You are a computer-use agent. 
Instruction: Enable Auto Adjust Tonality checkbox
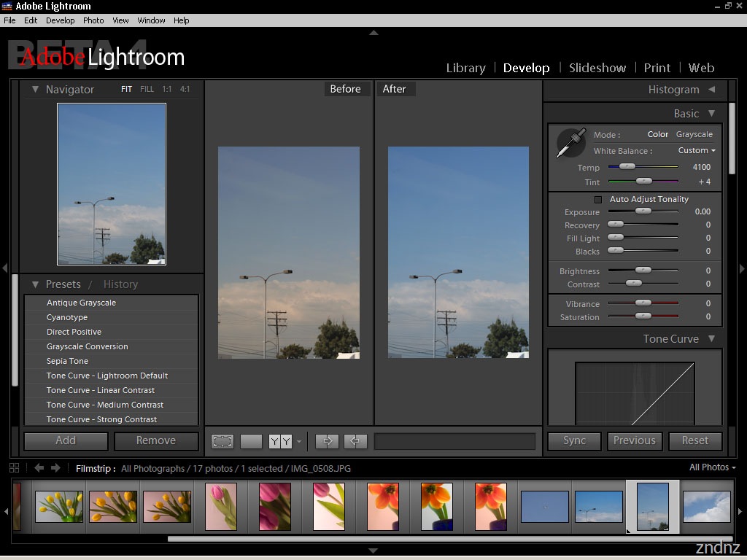598,200
